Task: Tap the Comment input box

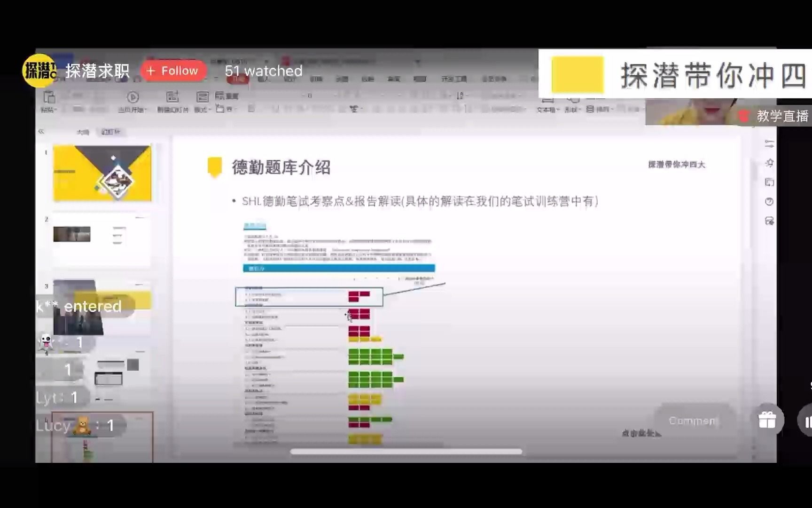Action: click(694, 421)
